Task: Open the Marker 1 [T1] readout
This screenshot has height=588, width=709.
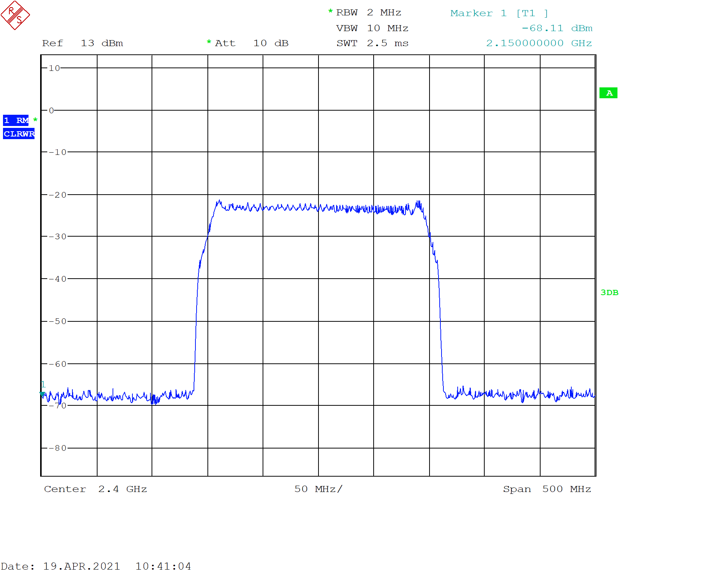Action: point(499,13)
